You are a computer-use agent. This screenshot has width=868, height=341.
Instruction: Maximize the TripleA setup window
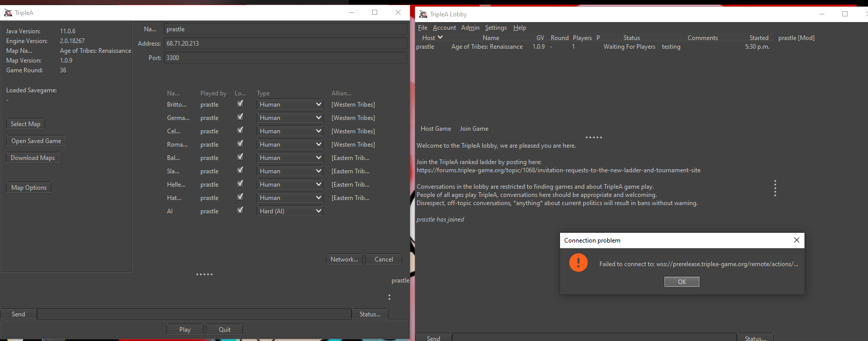pos(375,12)
